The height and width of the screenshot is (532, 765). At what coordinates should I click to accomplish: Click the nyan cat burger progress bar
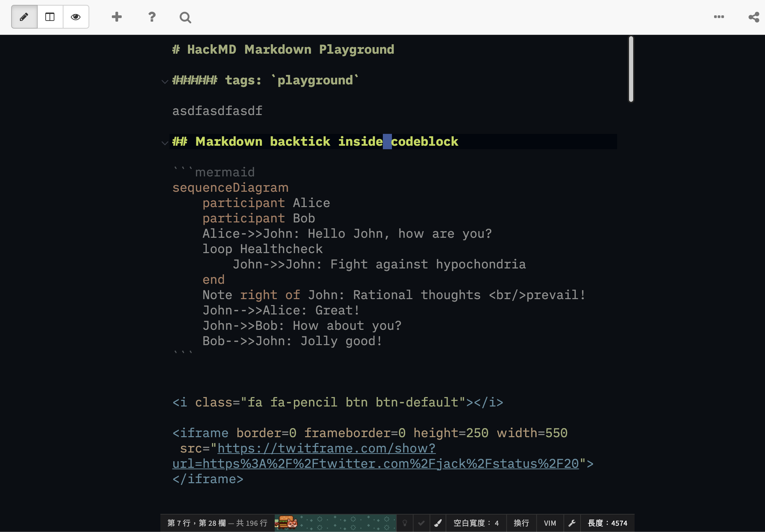[335, 523]
